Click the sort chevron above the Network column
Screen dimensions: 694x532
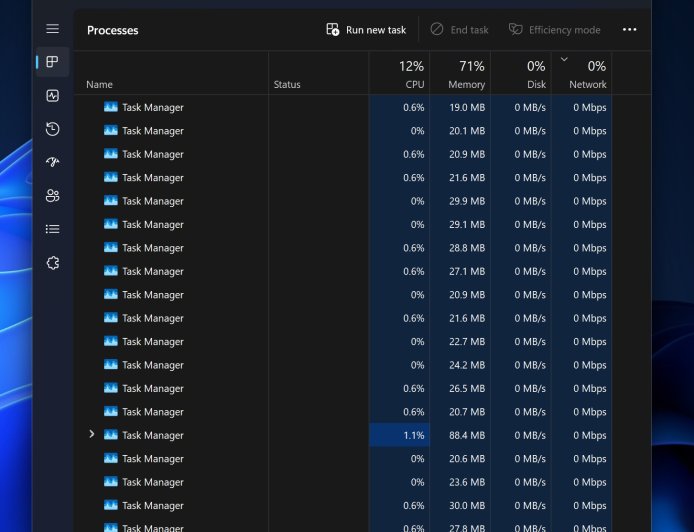point(564,59)
